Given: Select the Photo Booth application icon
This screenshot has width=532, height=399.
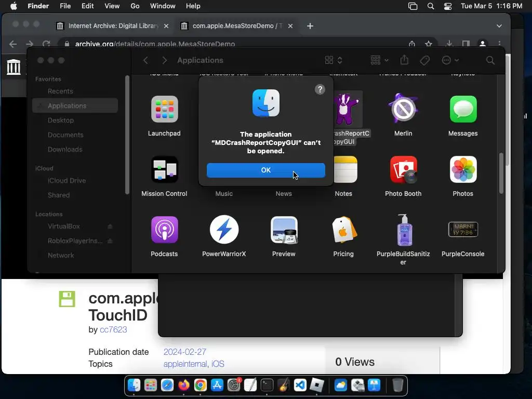Looking at the screenshot, I should pyautogui.click(x=403, y=169).
